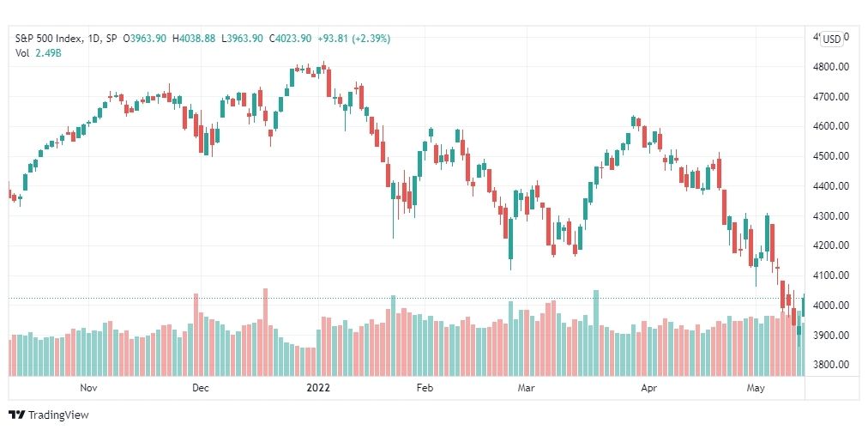
Task: Click the 1D interval label
Action: pos(94,39)
